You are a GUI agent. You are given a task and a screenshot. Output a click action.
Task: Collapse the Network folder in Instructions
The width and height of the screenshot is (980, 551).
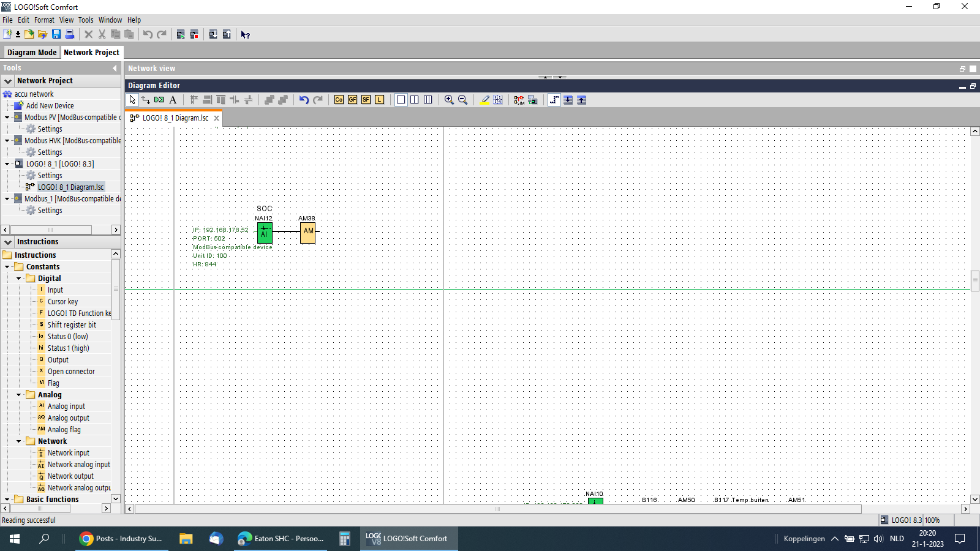pos(19,441)
